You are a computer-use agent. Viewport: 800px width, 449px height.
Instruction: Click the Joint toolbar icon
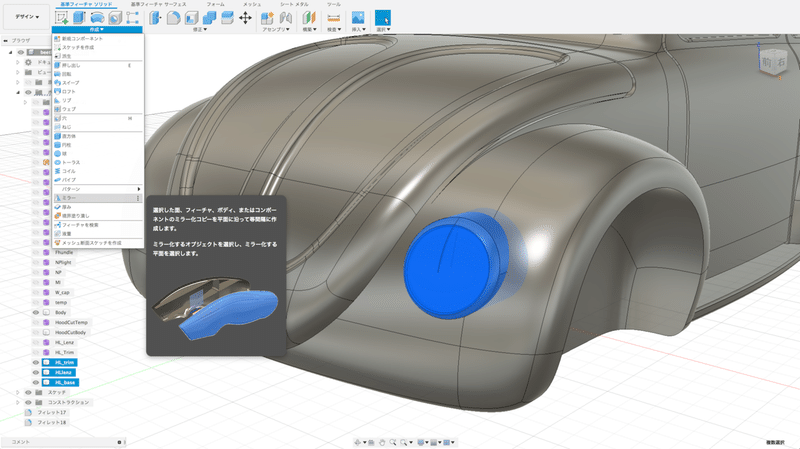tap(286, 18)
